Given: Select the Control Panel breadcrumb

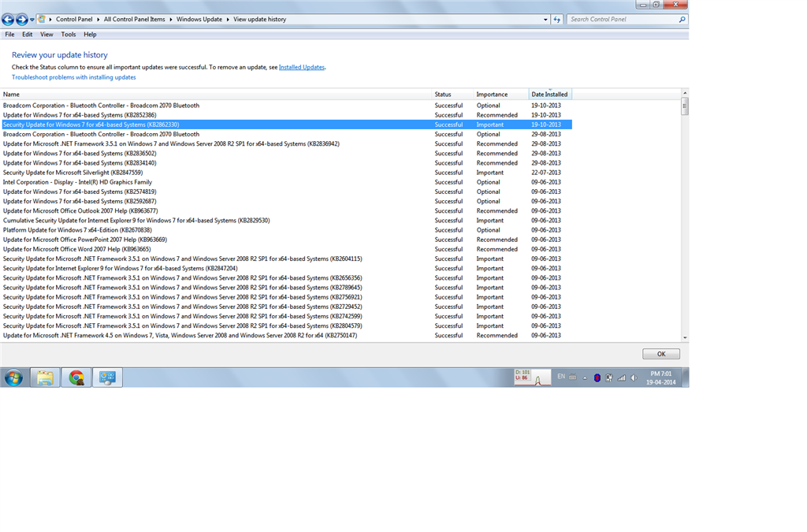Looking at the screenshot, I should pyautogui.click(x=74, y=20).
